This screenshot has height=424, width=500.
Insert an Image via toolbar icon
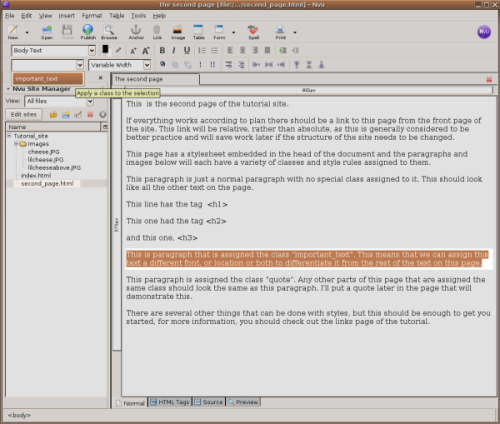coord(178,32)
